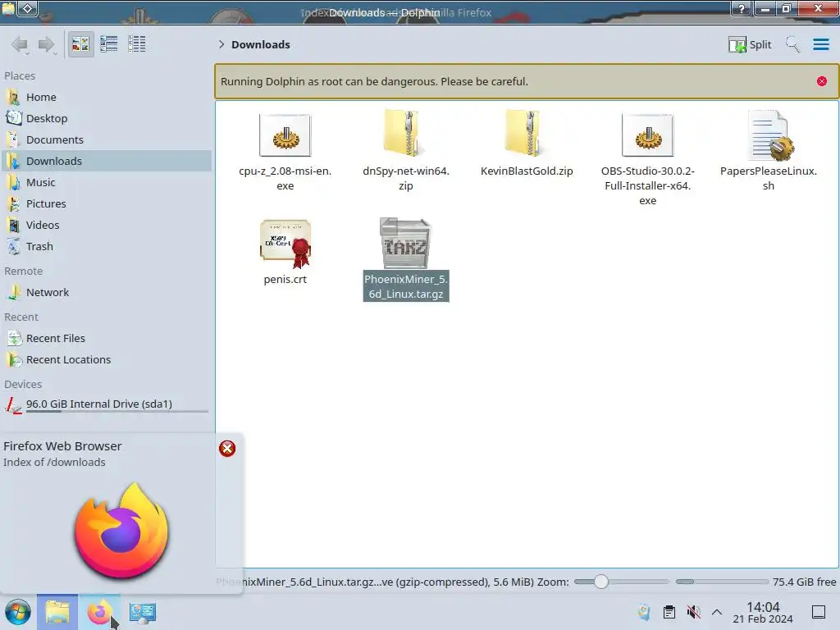The image size is (840, 630).
Task: Click the pin-on-all-desktops titlebar icon
Action: tap(28, 8)
